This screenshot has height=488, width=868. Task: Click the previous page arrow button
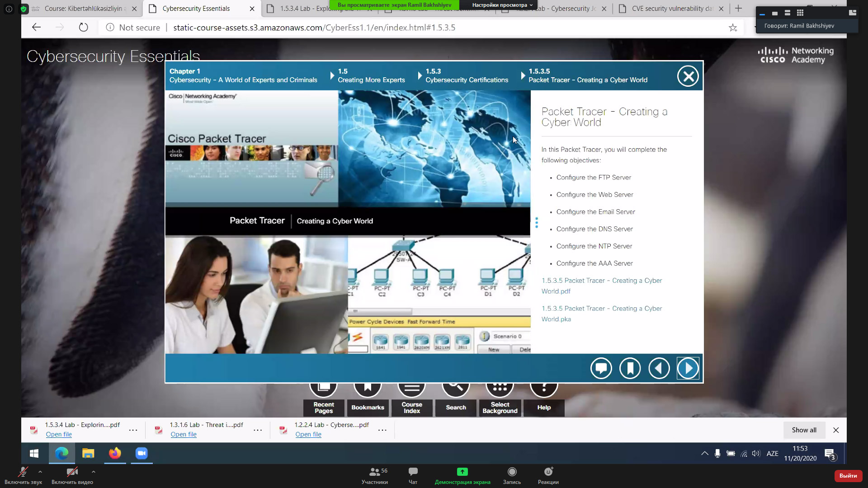(x=659, y=368)
